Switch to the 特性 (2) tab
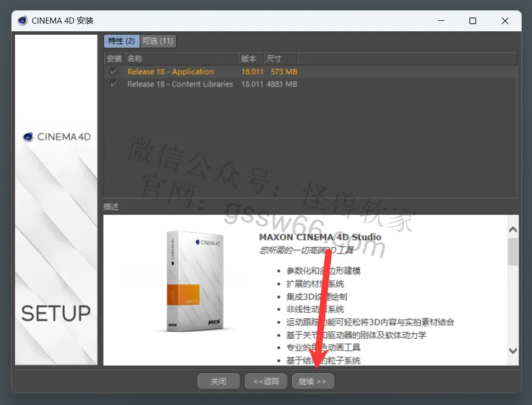 coord(121,41)
